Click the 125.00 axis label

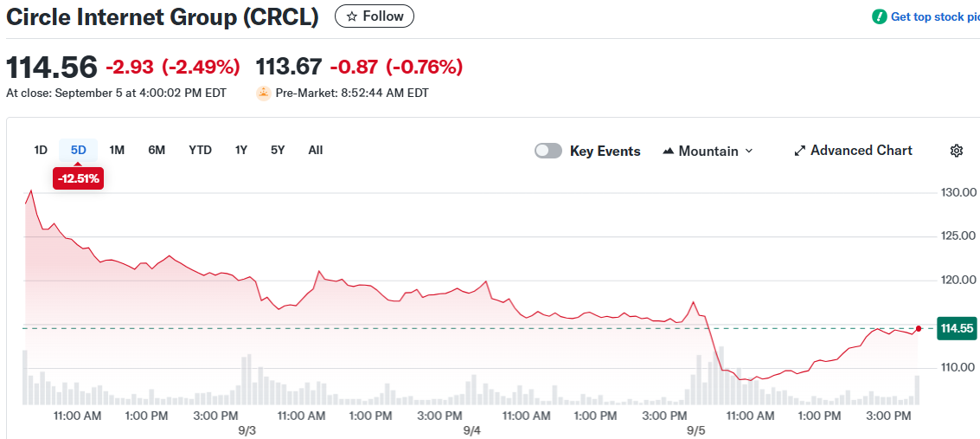(x=958, y=236)
